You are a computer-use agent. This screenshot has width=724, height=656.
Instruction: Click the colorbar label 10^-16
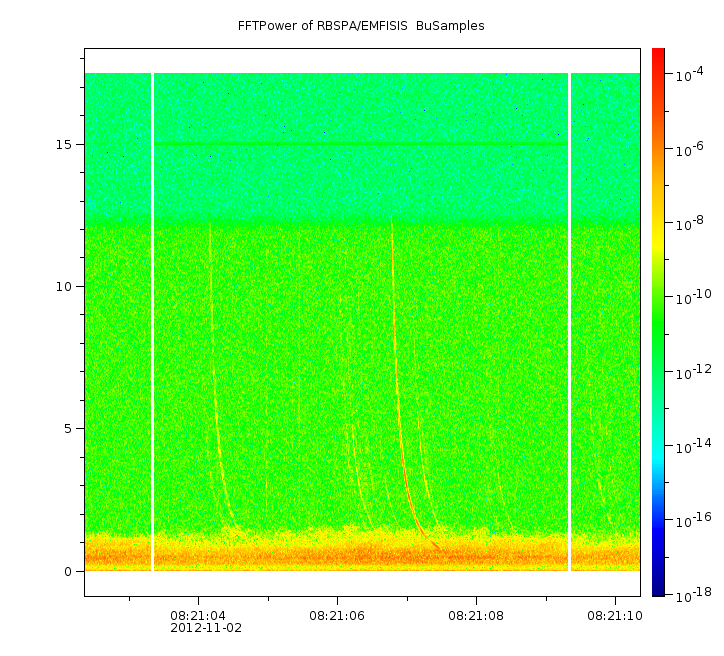click(694, 520)
